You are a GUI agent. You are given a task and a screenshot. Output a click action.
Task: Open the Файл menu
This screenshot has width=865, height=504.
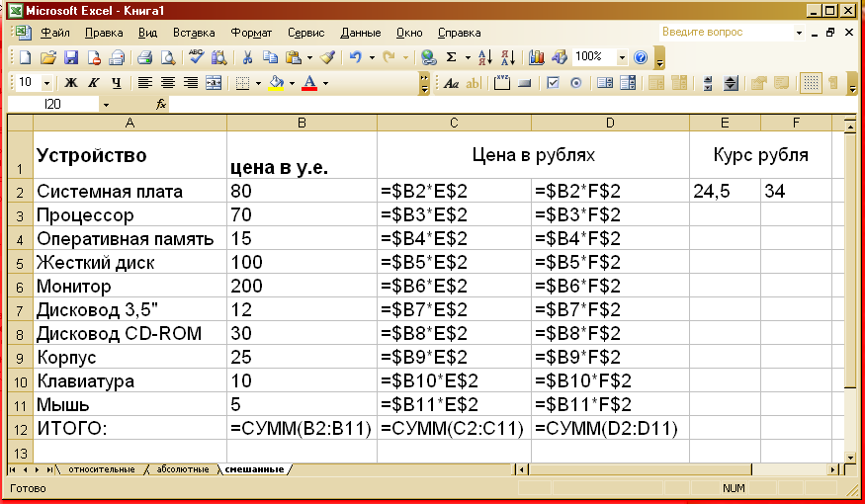(x=55, y=33)
